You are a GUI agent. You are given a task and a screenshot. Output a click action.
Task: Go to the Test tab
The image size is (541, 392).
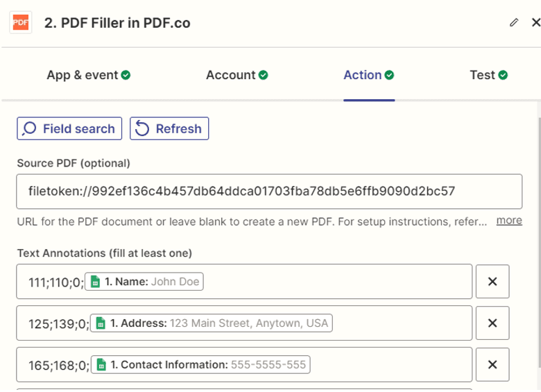(488, 75)
